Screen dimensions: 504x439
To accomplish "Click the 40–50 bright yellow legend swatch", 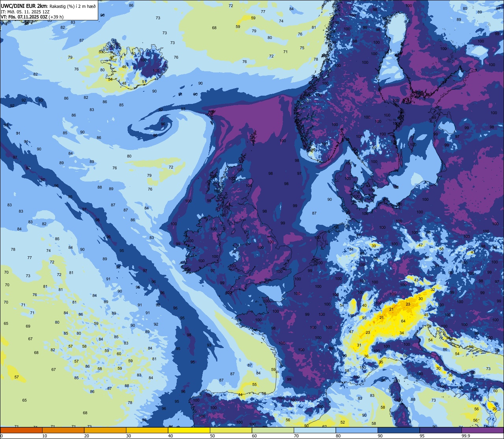I will point(189,430).
